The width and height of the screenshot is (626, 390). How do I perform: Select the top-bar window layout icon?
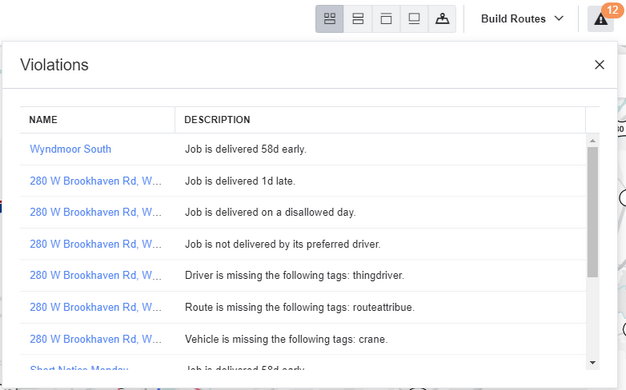pos(386,19)
